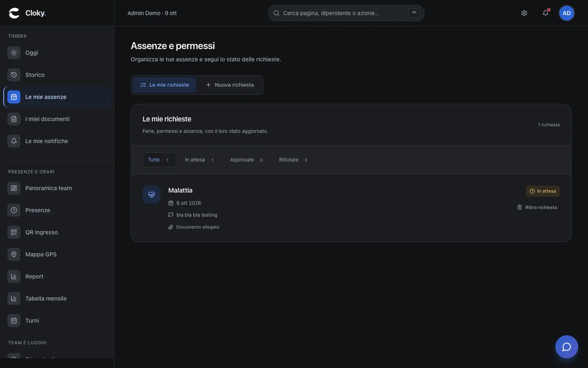Click the 1 richiesta counter text
Viewport: 588px width, 368px height.
(x=549, y=125)
